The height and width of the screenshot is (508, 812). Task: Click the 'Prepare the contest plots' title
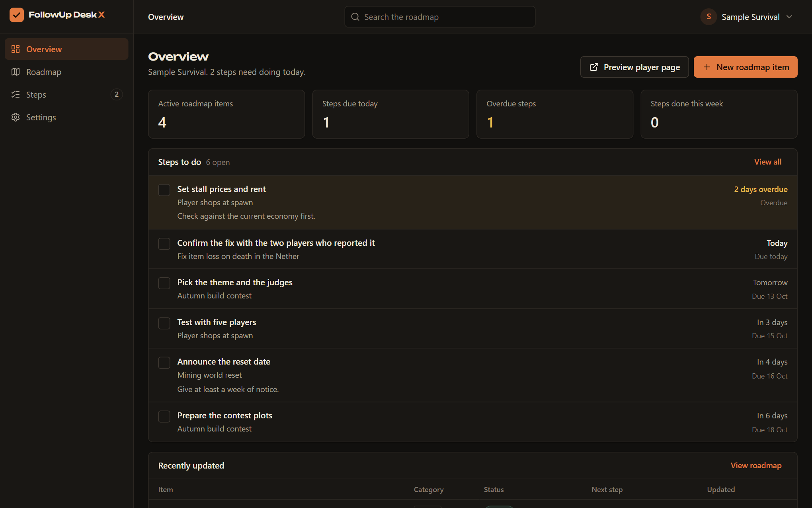[224, 416]
